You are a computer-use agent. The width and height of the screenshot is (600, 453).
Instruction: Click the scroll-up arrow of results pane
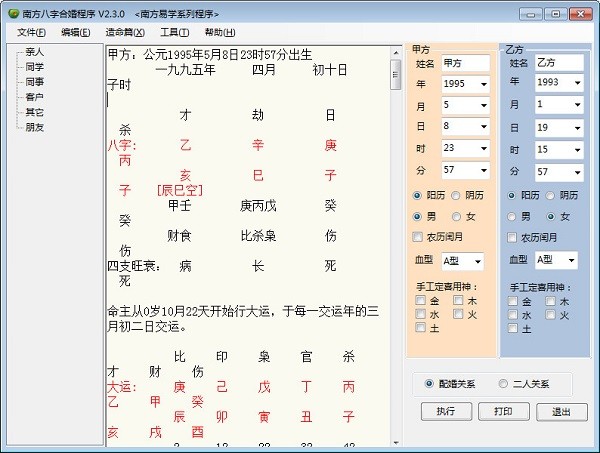(396, 53)
